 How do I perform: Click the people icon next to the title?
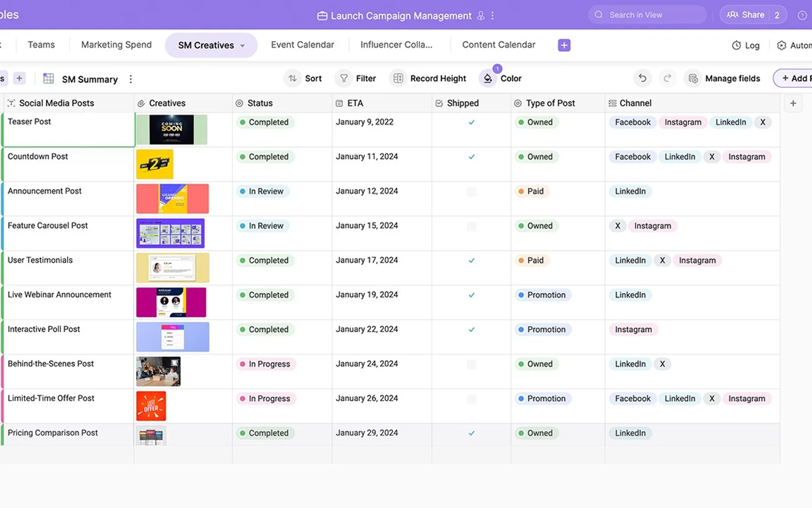481,16
